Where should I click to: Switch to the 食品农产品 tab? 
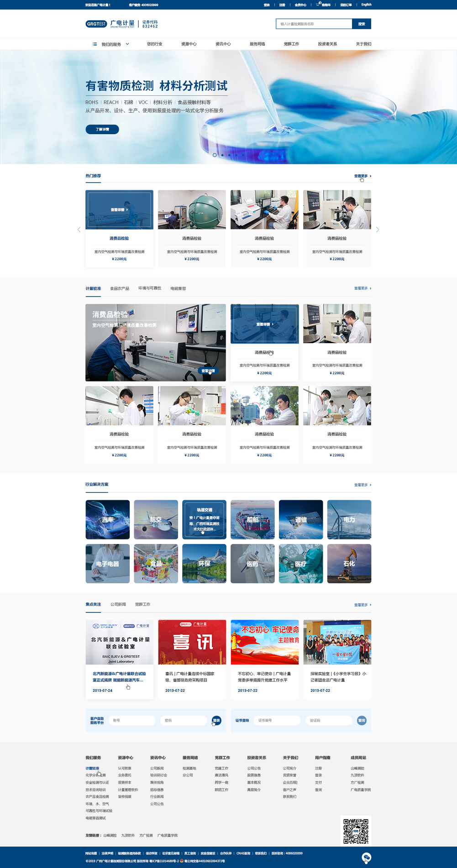[120, 288]
